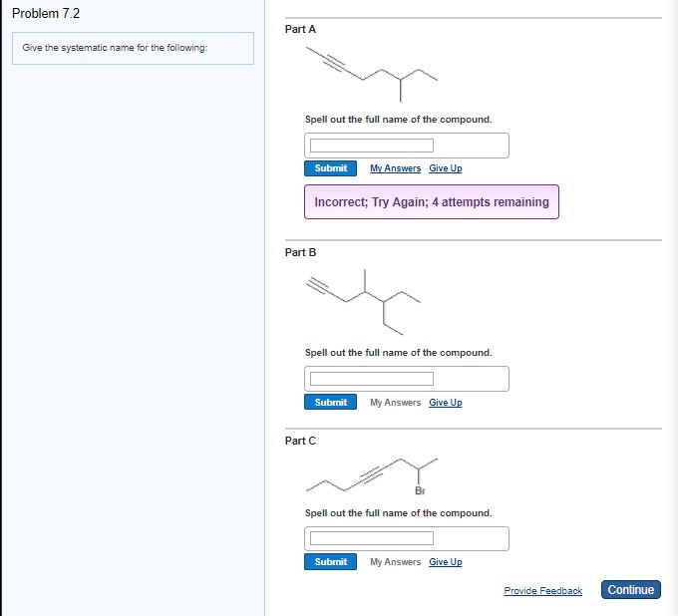Open the Provide Feedback link
Image resolution: width=678 pixels, height=616 pixels.
point(542,591)
